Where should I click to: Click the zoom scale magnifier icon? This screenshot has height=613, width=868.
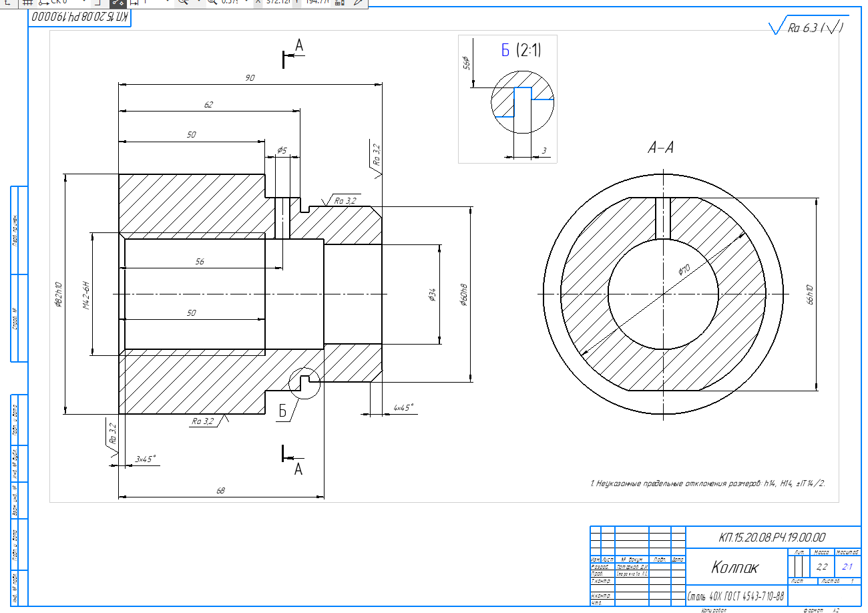tap(212, 3)
